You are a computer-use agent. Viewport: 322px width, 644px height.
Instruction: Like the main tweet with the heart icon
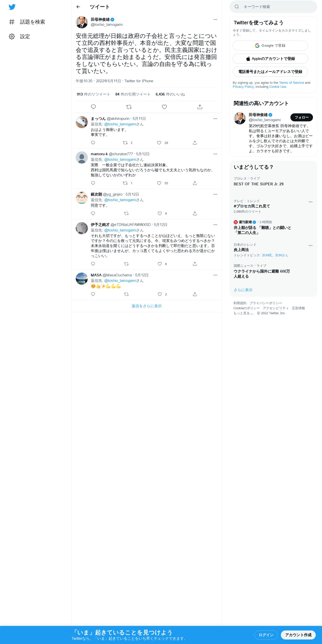click(164, 107)
